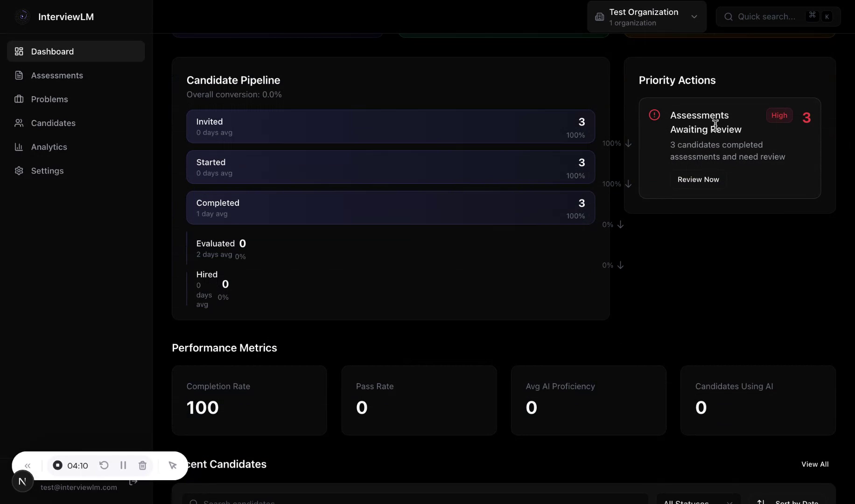
Task: Open View All recent candidates
Action: (x=815, y=464)
